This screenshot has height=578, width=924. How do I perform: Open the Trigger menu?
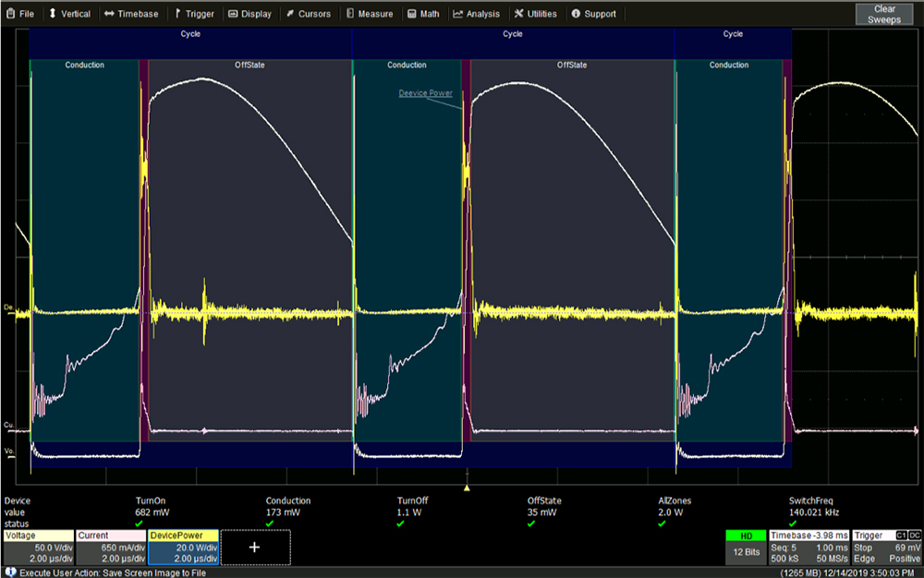pos(194,14)
